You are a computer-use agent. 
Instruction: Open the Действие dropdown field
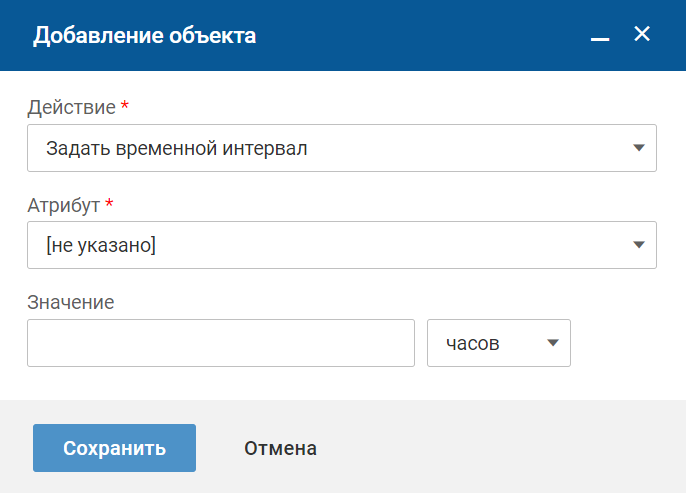tap(341, 149)
